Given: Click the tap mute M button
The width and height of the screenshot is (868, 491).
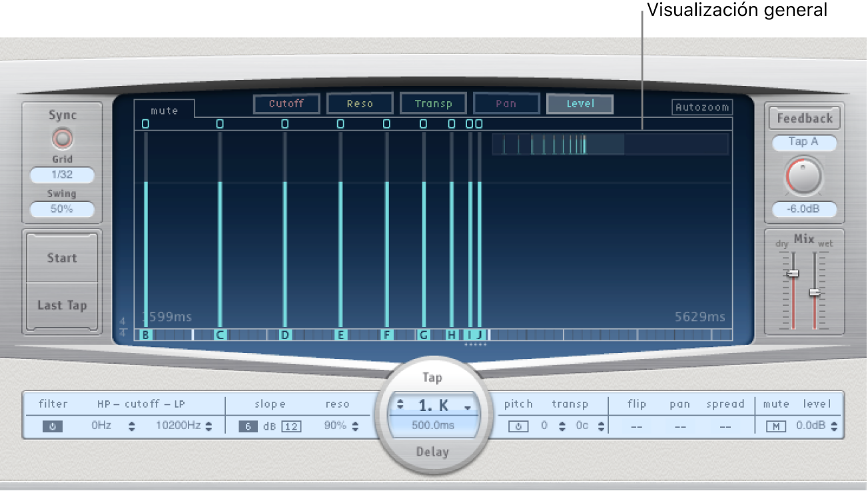Looking at the screenshot, I should tap(775, 426).
